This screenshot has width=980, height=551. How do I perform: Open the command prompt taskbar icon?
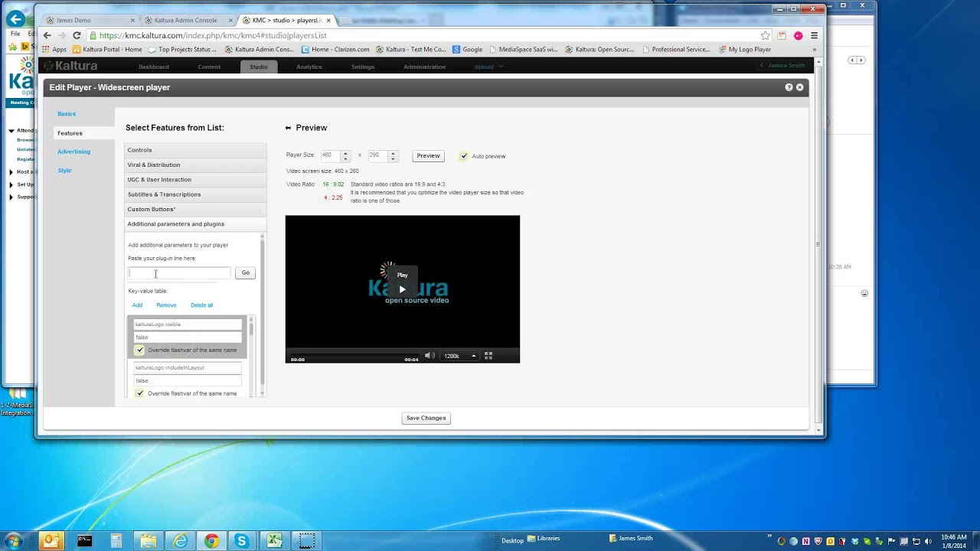(84, 541)
